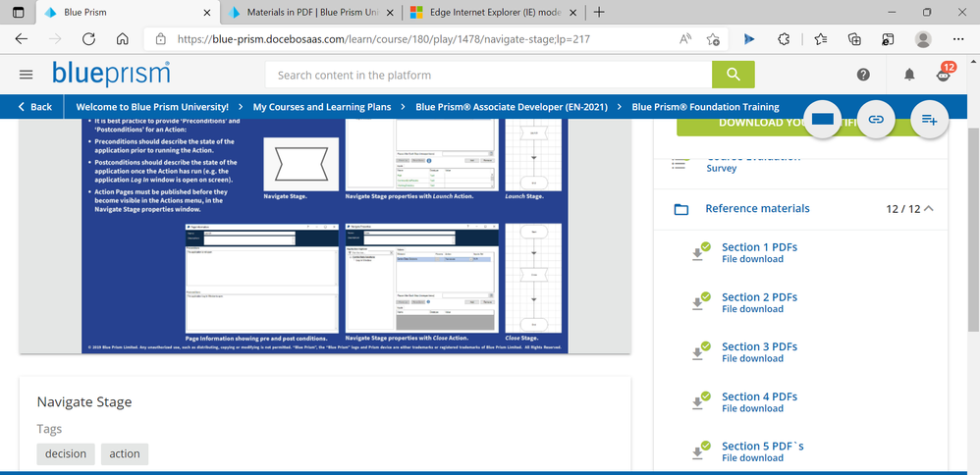Collapse the Reference materials section

click(929, 209)
